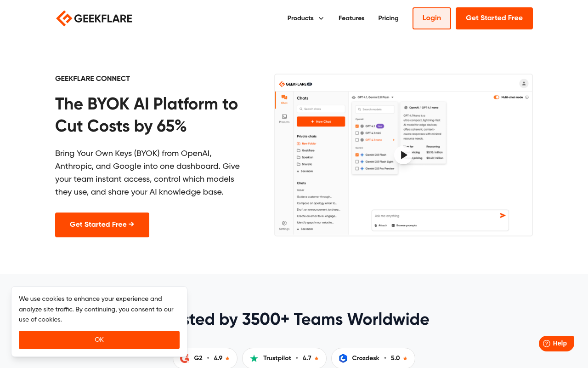Open the Siterelic folder in Private chats

(305, 164)
